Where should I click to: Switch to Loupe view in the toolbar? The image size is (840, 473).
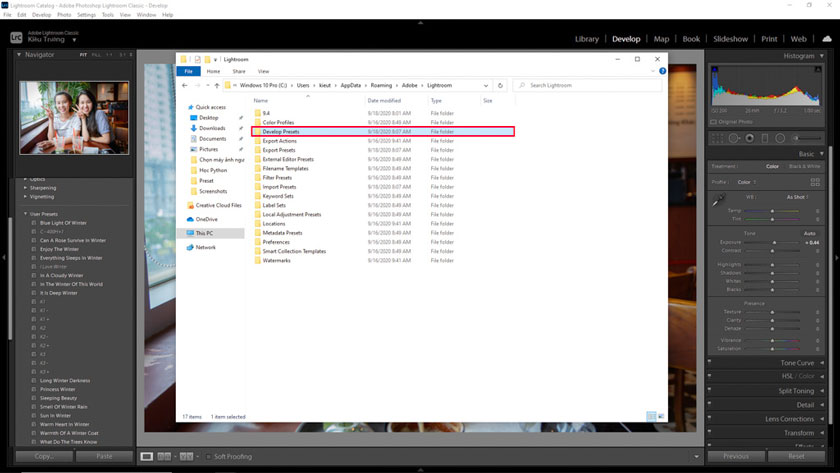tap(146, 456)
